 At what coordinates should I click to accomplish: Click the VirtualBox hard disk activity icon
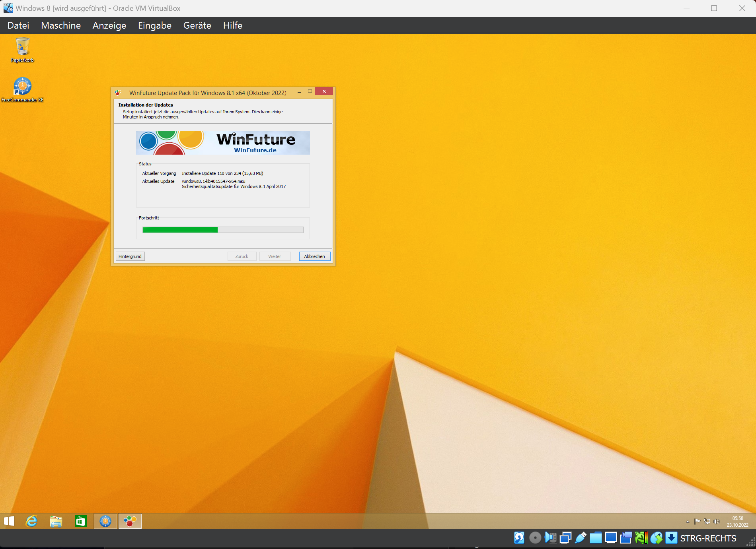[519, 538]
